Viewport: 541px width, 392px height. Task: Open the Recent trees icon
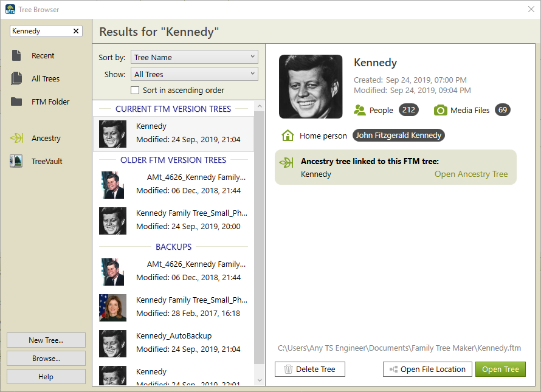pos(16,56)
